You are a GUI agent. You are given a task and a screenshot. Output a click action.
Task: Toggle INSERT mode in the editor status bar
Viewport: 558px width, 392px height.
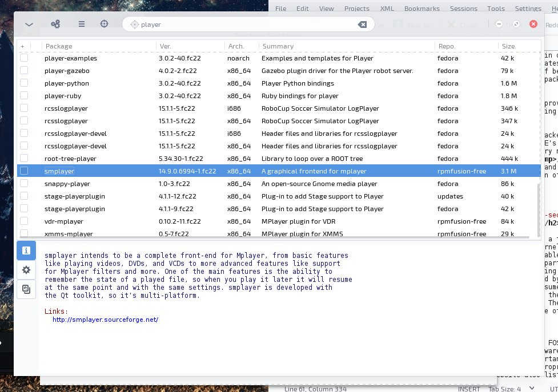(469, 389)
